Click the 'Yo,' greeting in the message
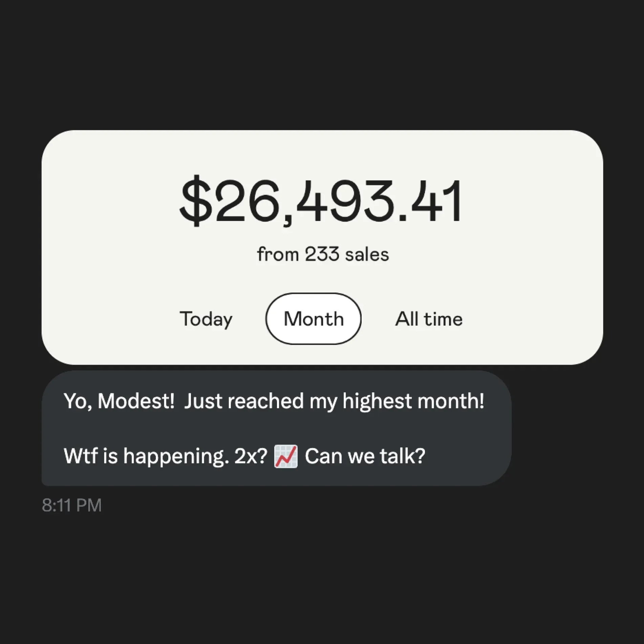 point(78,402)
